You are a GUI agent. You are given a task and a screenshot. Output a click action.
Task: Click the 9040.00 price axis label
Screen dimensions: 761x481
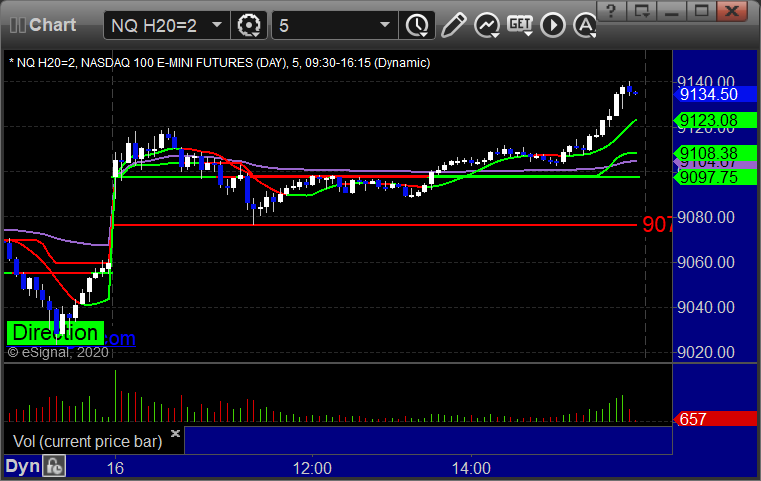click(x=706, y=307)
